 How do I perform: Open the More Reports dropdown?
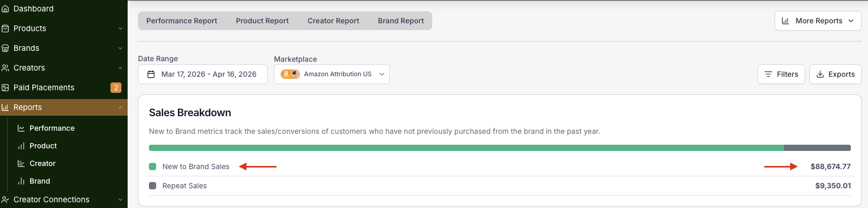click(818, 21)
